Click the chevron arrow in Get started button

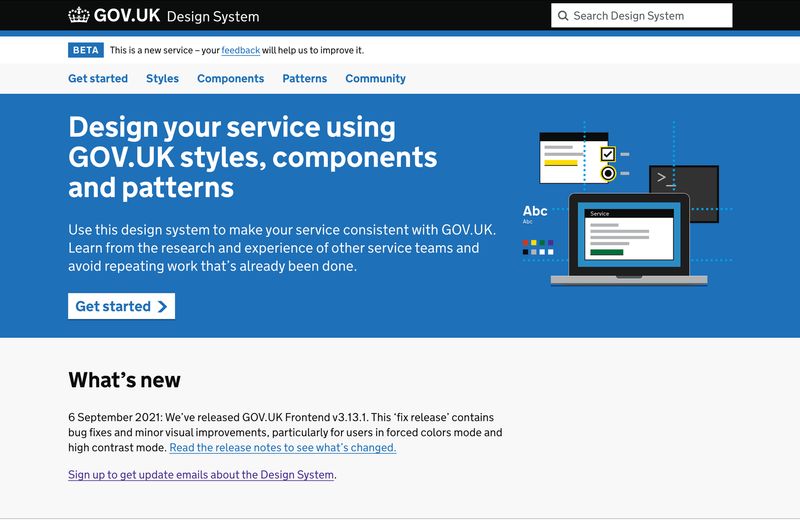click(x=162, y=306)
